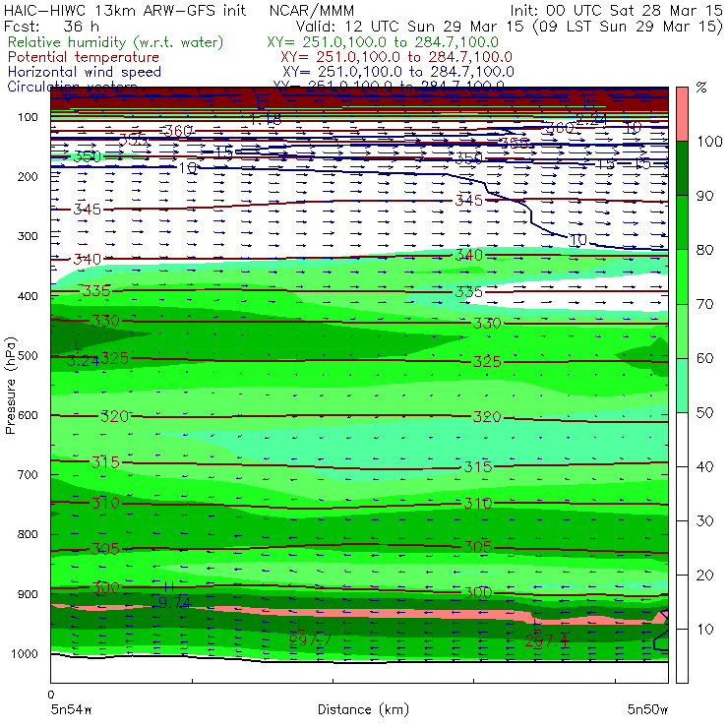Viewport: 728px width, 728px height.
Task: Click the '500' pressure axis tick label
Action: (28, 356)
